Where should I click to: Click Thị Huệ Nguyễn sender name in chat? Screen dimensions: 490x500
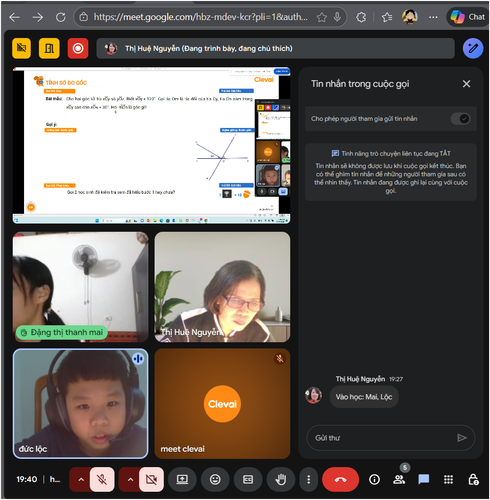pos(360,379)
